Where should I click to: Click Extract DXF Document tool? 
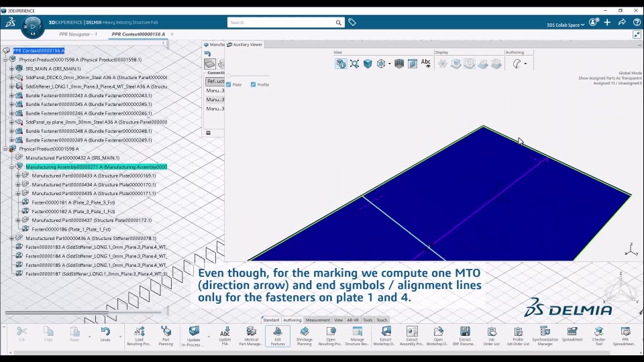click(x=465, y=336)
